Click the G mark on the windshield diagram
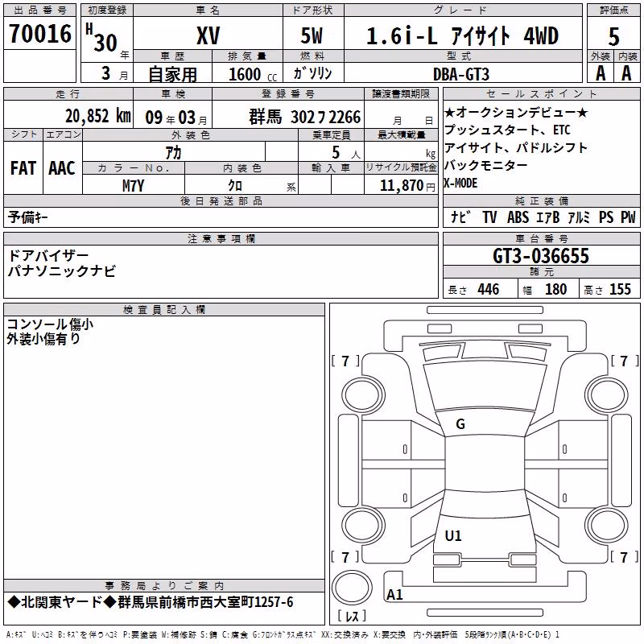 460,424
